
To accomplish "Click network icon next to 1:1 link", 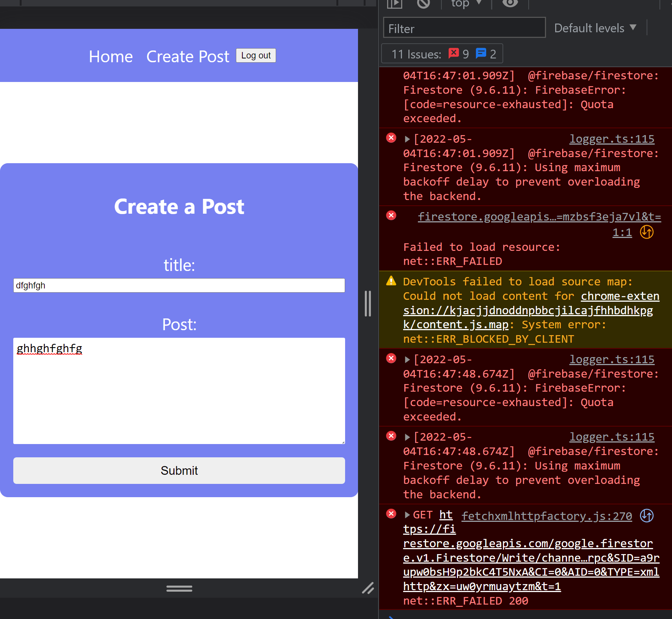I will 647,232.
